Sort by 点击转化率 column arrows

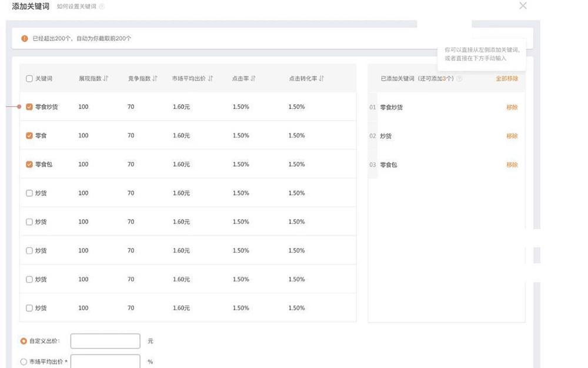coord(321,78)
